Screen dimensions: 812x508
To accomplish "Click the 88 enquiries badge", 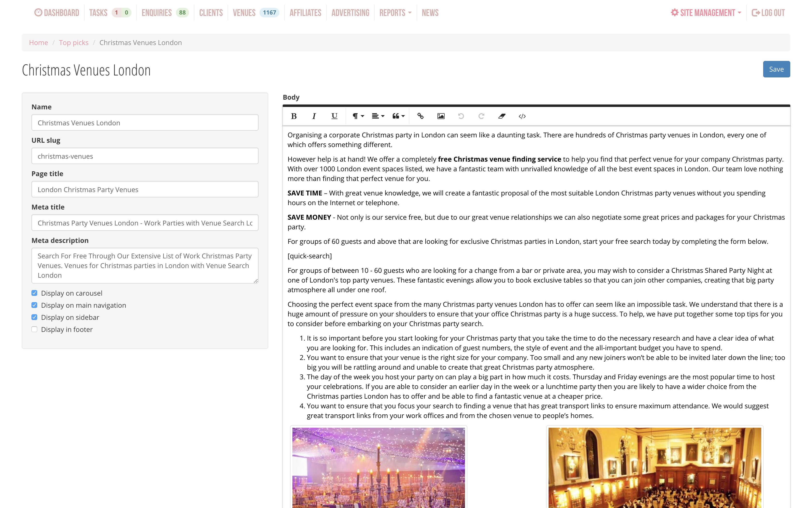I will (x=182, y=13).
